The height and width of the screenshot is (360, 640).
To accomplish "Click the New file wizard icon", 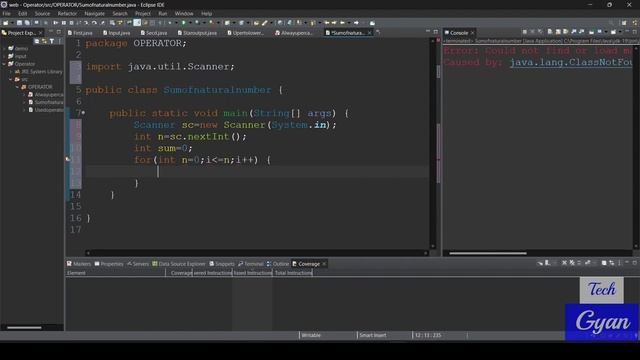I will [5, 23].
